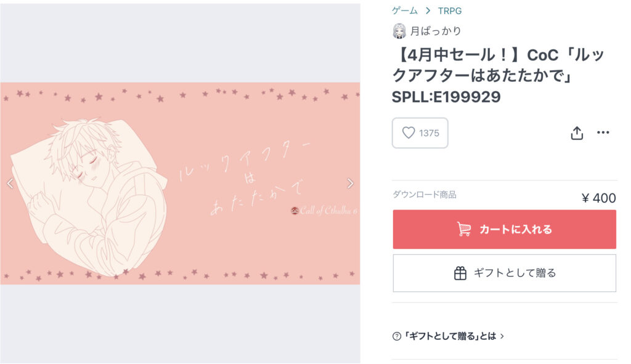Click the gift box icon
631x364 pixels.
pyautogui.click(x=460, y=273)
